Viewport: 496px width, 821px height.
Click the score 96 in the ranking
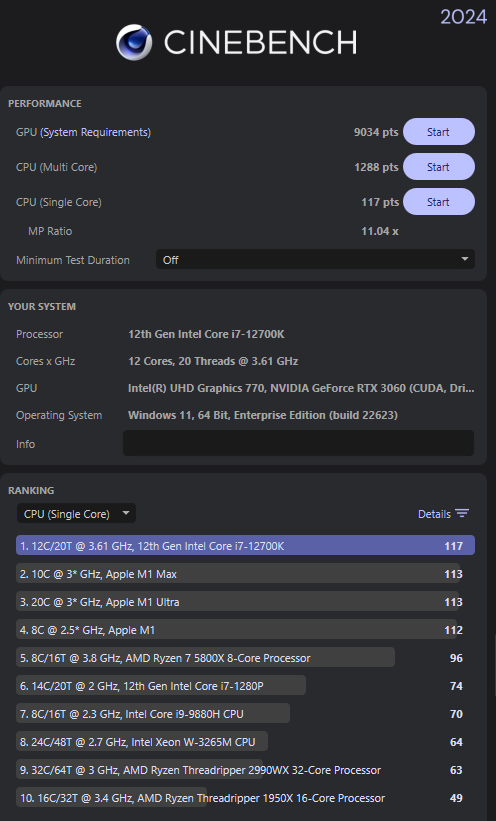[456, 658]
